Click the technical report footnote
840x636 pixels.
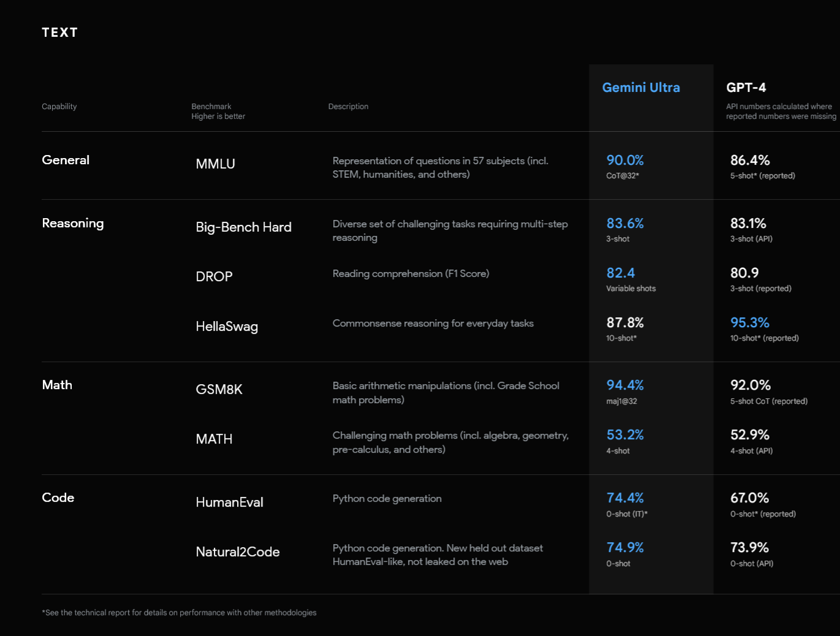(179, 613)
